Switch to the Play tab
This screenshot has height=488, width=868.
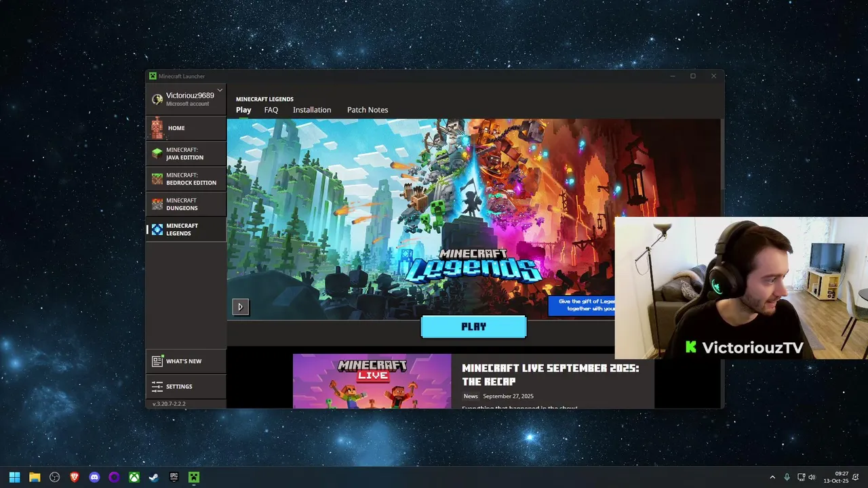pyautogui.click(x=243, y=110)
